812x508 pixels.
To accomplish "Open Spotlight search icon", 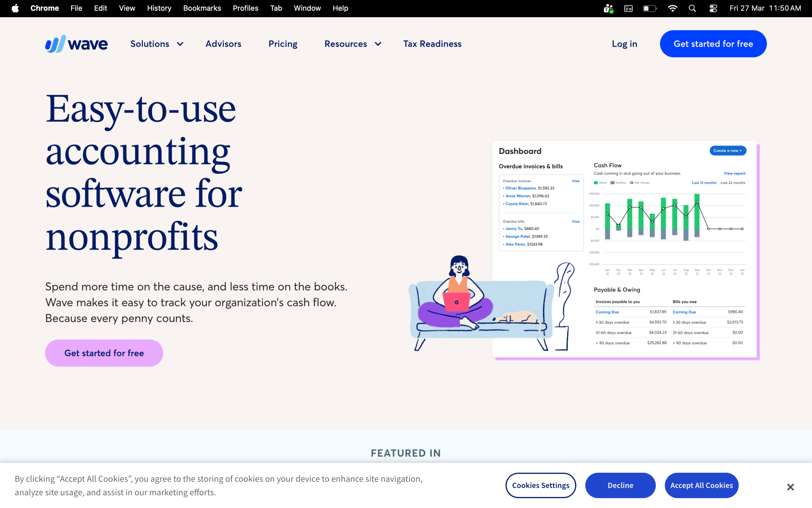I will tap(692, 8).
